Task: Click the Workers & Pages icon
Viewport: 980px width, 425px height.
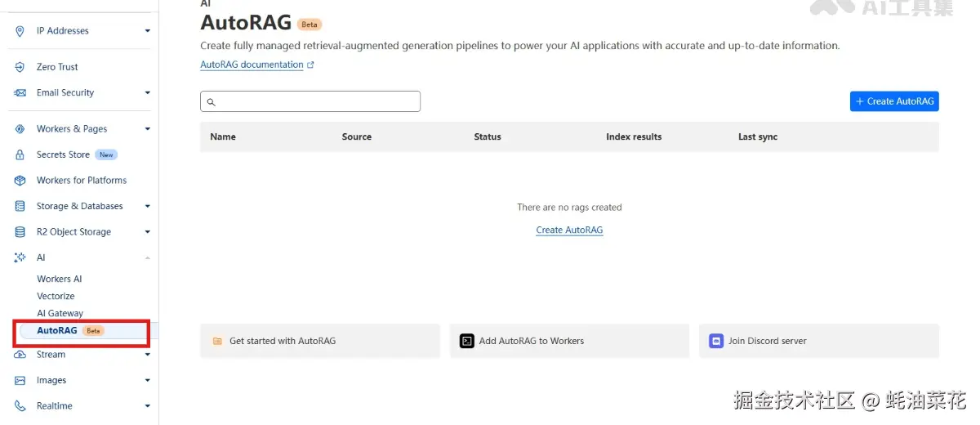Action: coord(20,129)
